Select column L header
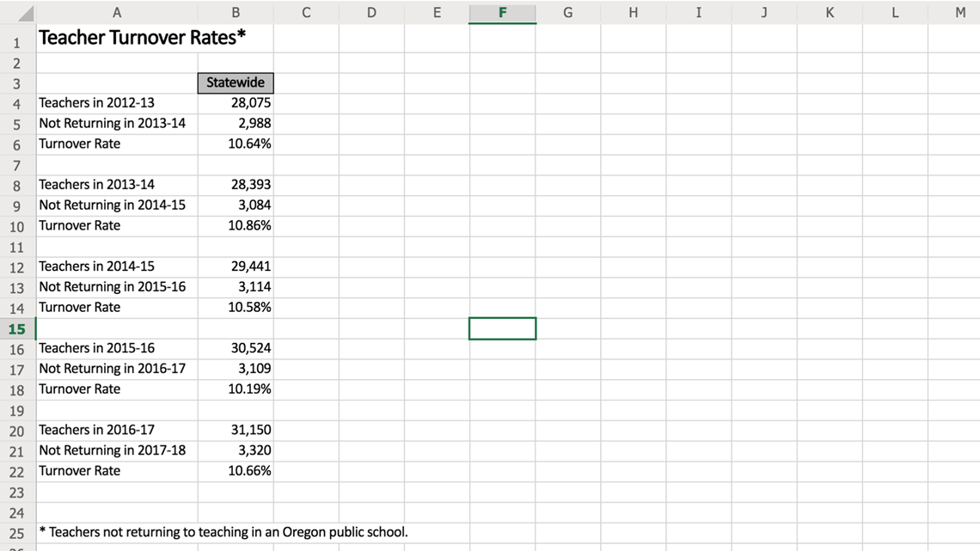The image size is (980, 551). pyautogui.click(x=895, y=13)
